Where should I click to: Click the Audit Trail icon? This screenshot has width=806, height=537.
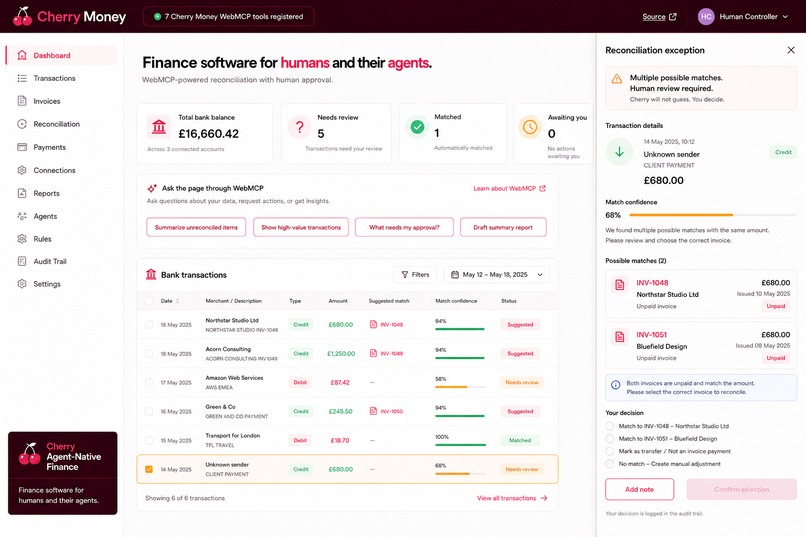(x=22, y=261)
